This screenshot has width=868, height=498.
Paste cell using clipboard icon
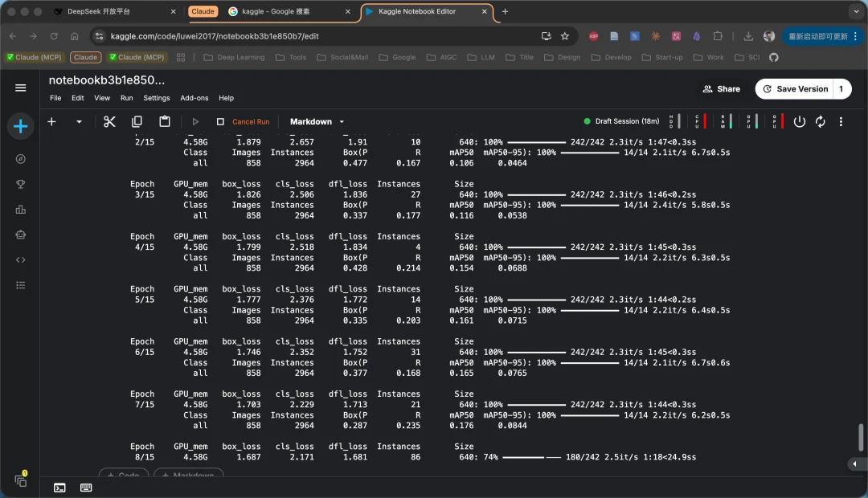point(165,122)
